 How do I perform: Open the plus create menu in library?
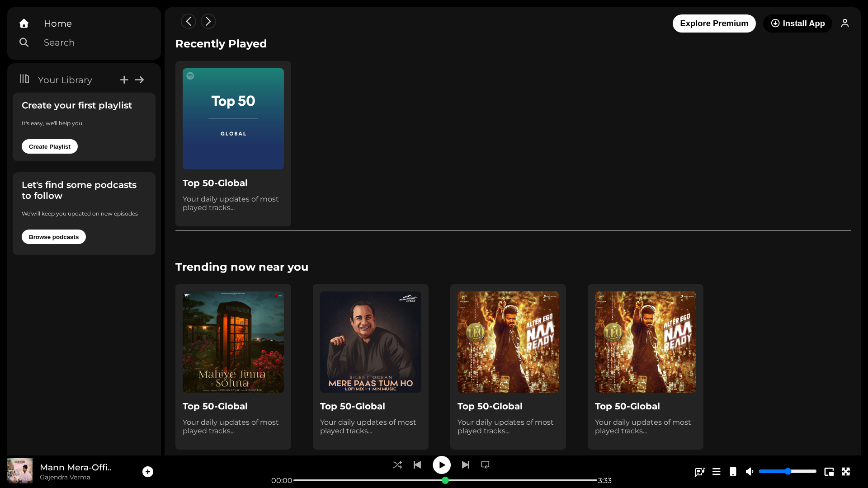[x=124, y=80]
